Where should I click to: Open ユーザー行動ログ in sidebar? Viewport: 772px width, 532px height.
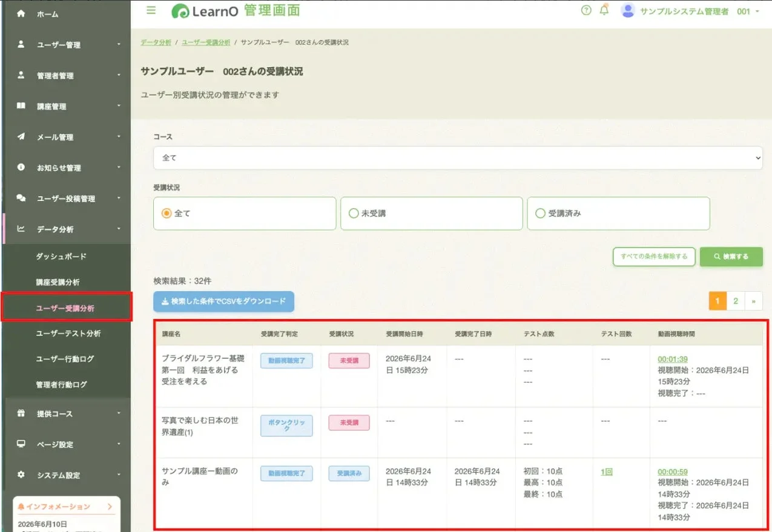pyautogui.click(x=65, y=359)
